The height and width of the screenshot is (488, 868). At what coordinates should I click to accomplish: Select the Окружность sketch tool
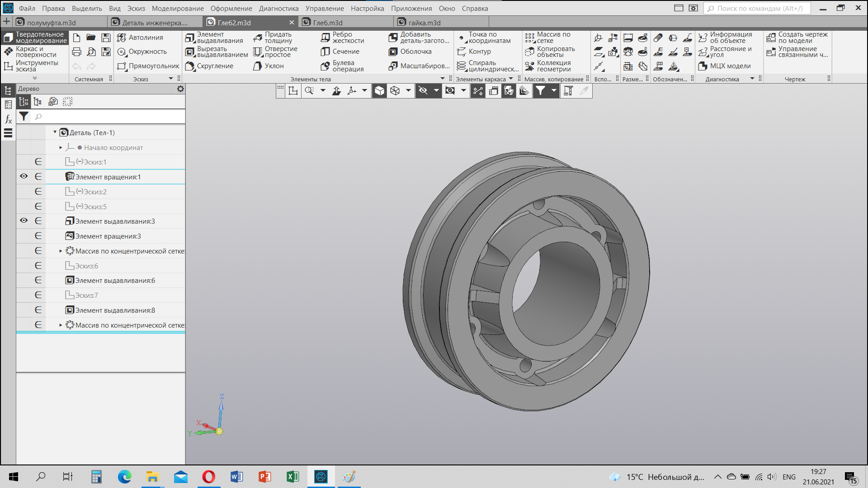[142, 52]
